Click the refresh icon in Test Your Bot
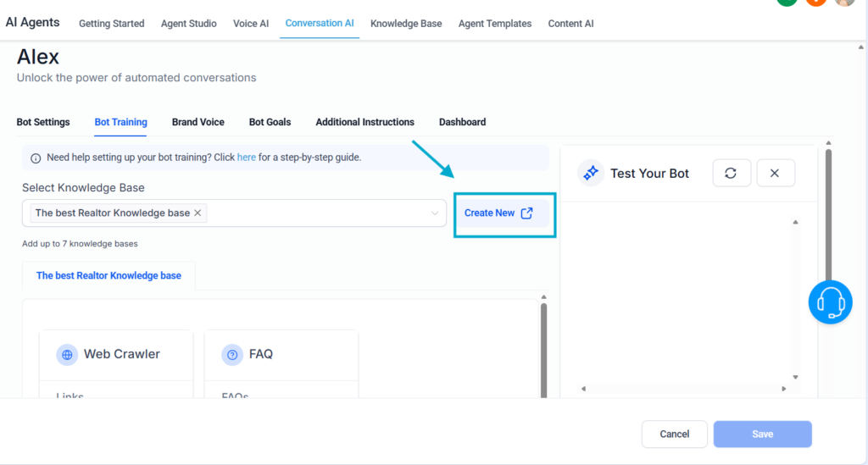The image size is (868, 465). [731, 173]
